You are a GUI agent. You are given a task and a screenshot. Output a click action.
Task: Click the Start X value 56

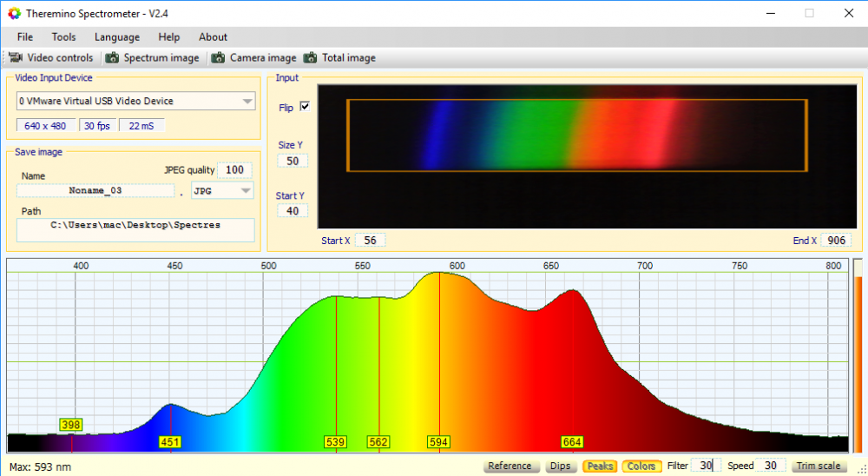(x=370, y=241)
